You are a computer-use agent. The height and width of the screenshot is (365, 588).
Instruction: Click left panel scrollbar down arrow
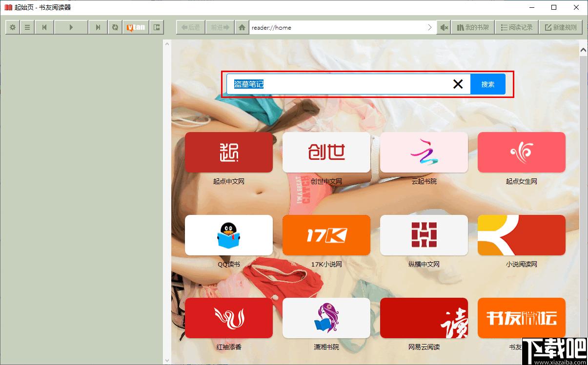tap(167, 360)
